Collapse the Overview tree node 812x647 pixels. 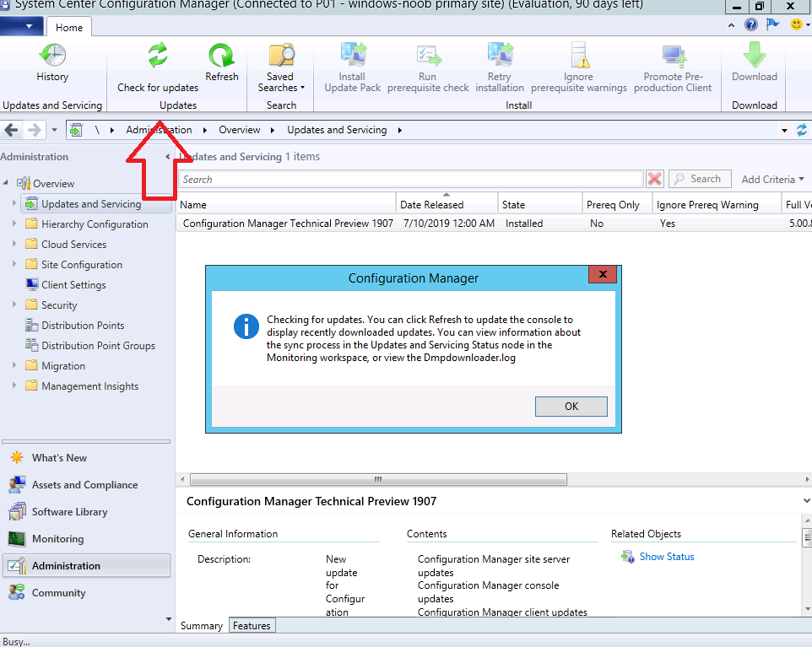click(x=6, y=182)
